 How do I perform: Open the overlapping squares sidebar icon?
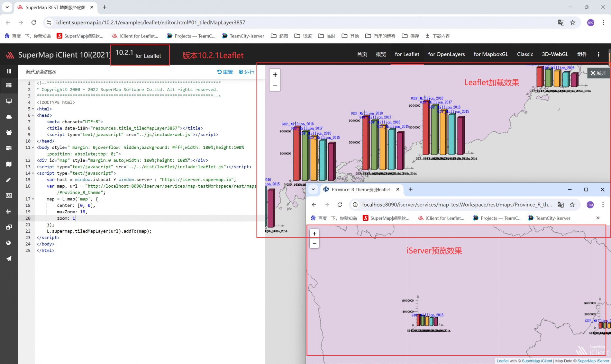(x=9, y=227)
